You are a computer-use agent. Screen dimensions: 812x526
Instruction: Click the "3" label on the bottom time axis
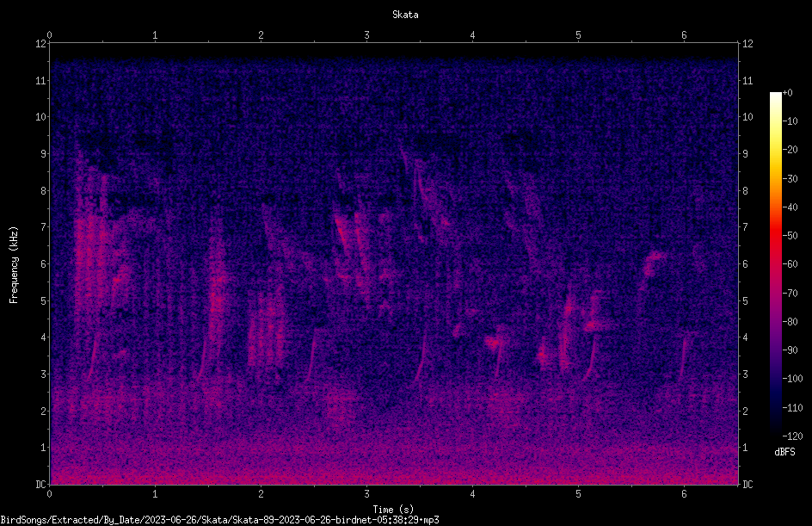point(366,494)
